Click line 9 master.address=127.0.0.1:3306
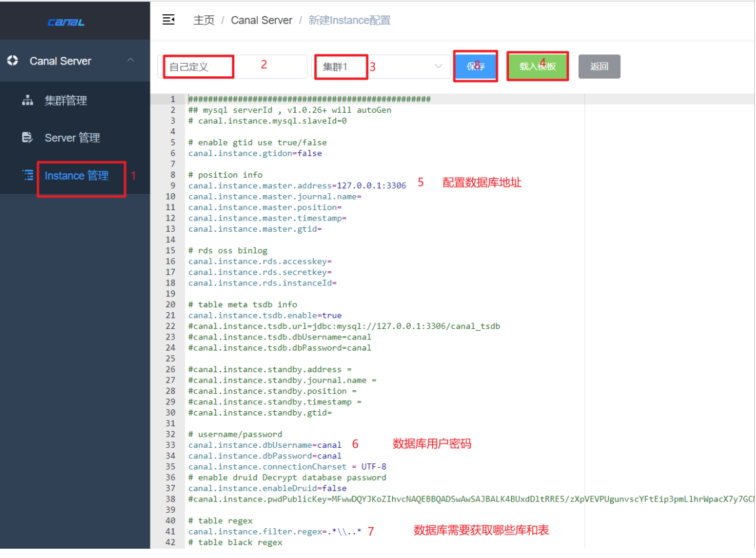This screenshot has height=558, width=756. [297, 186]
